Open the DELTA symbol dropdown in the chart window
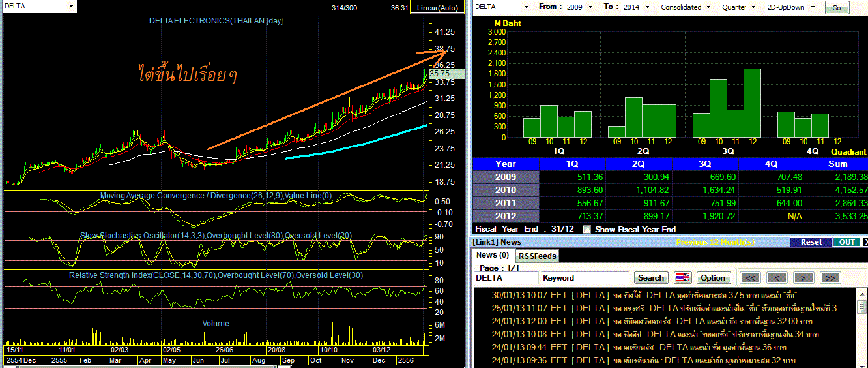This screenshot has height=368, width=868. coord(71,7)
